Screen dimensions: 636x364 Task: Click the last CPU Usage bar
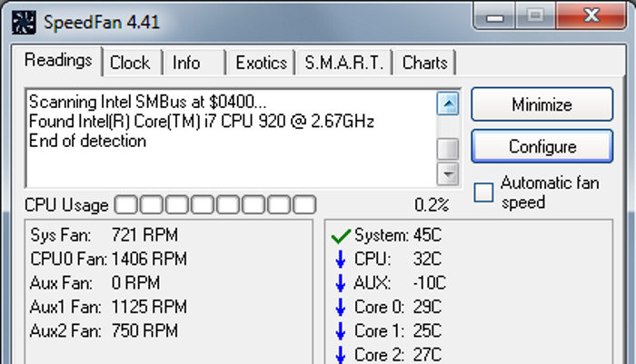click(304, 205)
